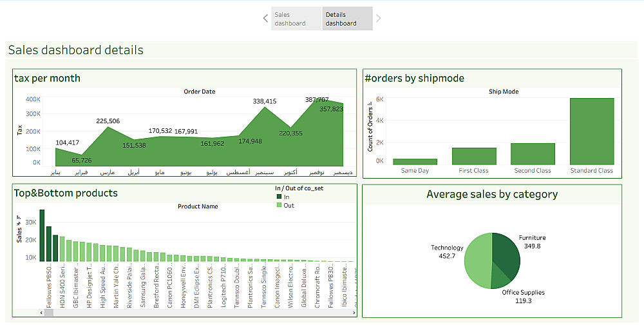
Task: Click the sort icon beside Count of Orders axis
Action: (x=370, y=104)
